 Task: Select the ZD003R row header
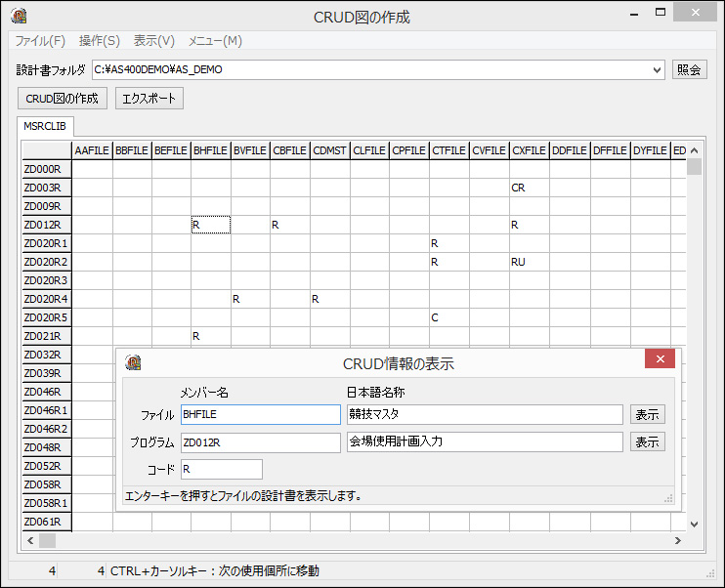47,188
